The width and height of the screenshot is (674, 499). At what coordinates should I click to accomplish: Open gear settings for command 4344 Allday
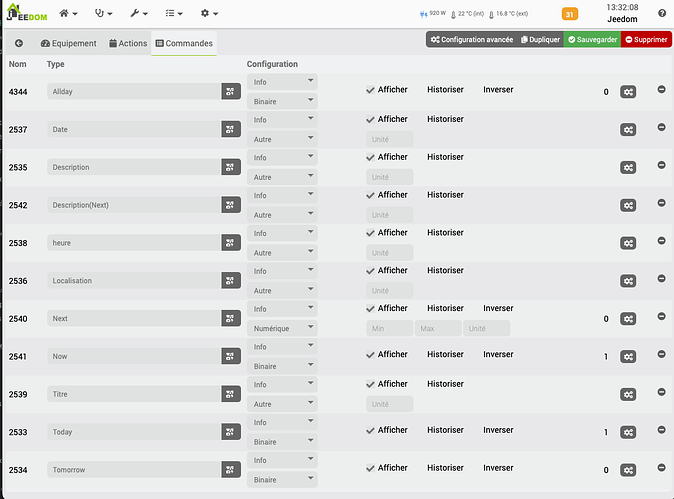click(x=628, y=92)
